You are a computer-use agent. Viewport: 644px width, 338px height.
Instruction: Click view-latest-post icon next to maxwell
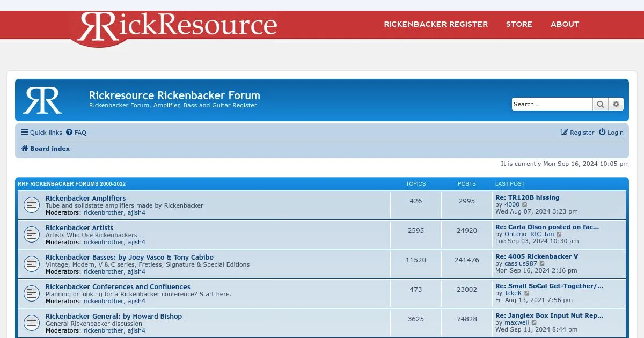[534, 323]
